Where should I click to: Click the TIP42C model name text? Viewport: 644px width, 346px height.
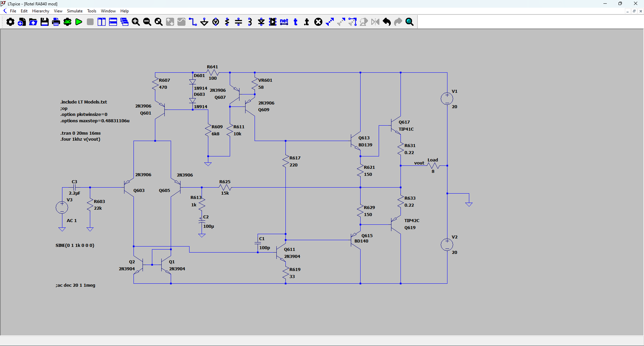tap(412, 221)
